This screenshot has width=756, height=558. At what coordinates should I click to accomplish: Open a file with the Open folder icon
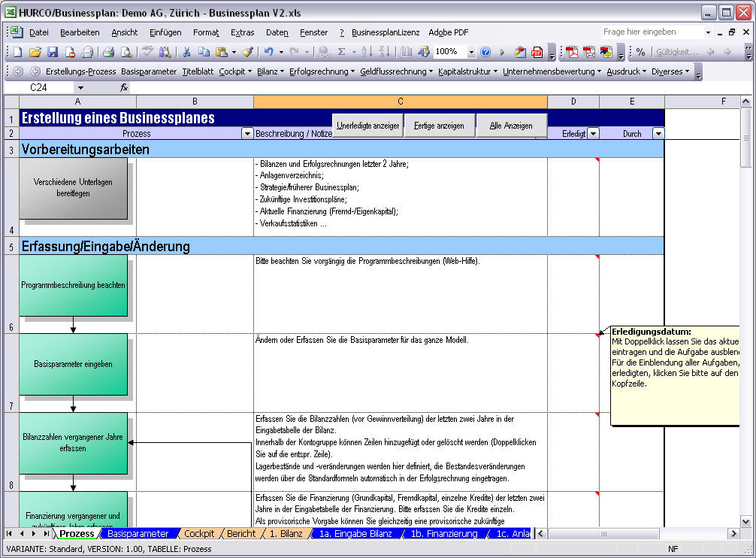[35, 52]
